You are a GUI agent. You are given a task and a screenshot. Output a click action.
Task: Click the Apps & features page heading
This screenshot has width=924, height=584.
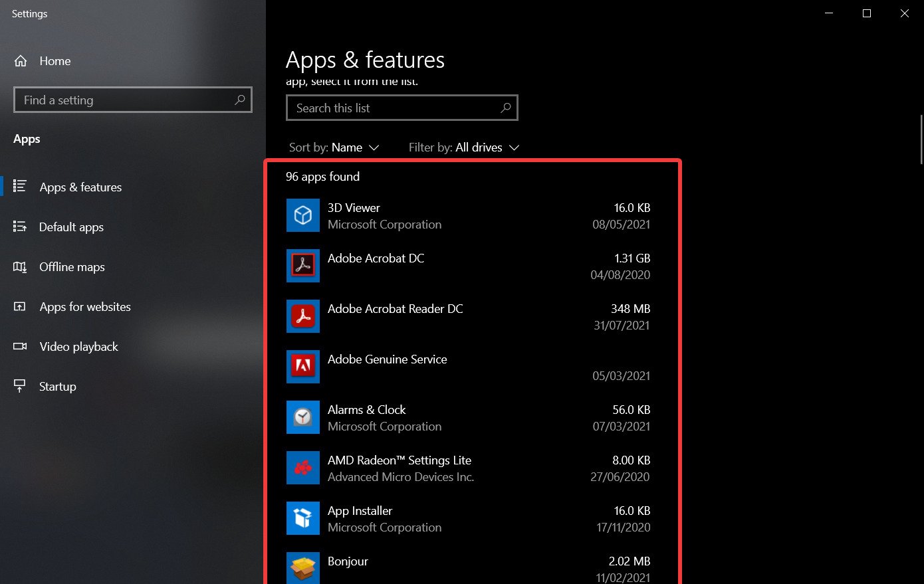(365, 60)
